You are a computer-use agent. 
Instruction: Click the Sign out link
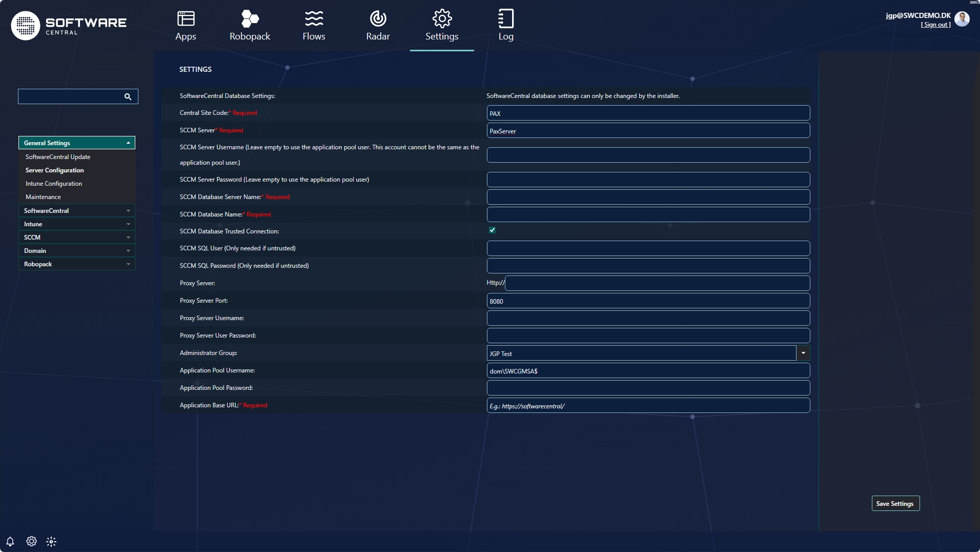(936, 25)
